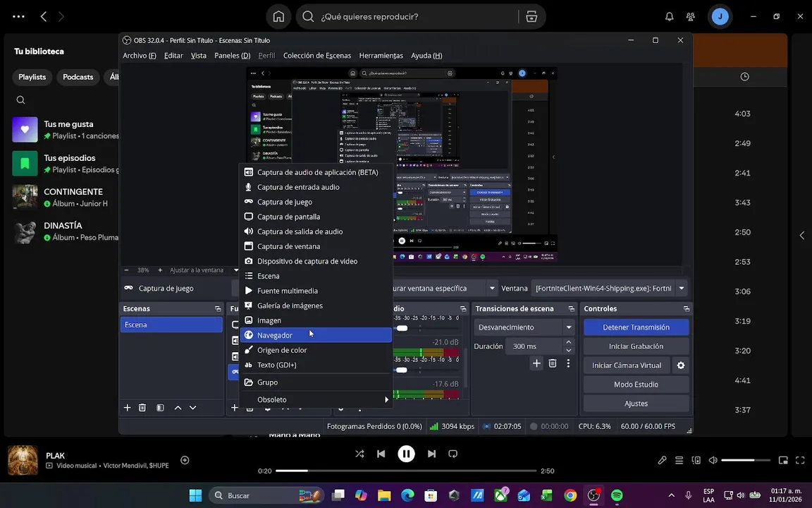This screenshot has height=508, width=812.
Task: Add a source with the plus icon
Action: [235, 408]
